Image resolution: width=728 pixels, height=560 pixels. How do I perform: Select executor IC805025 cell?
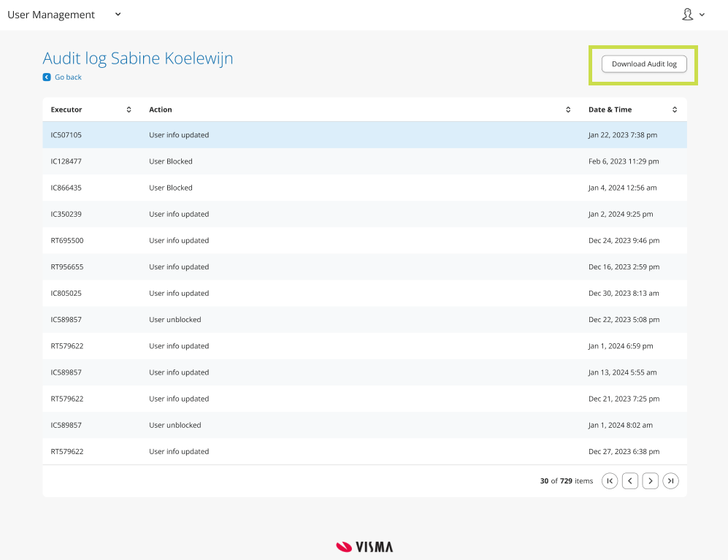(x=66, y=294)
